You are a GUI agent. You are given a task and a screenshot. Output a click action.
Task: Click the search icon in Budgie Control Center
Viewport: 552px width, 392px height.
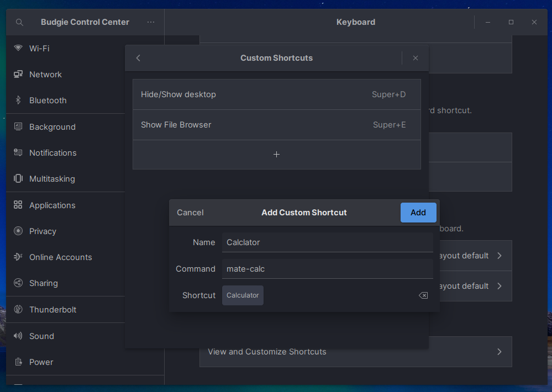(19, 23)
